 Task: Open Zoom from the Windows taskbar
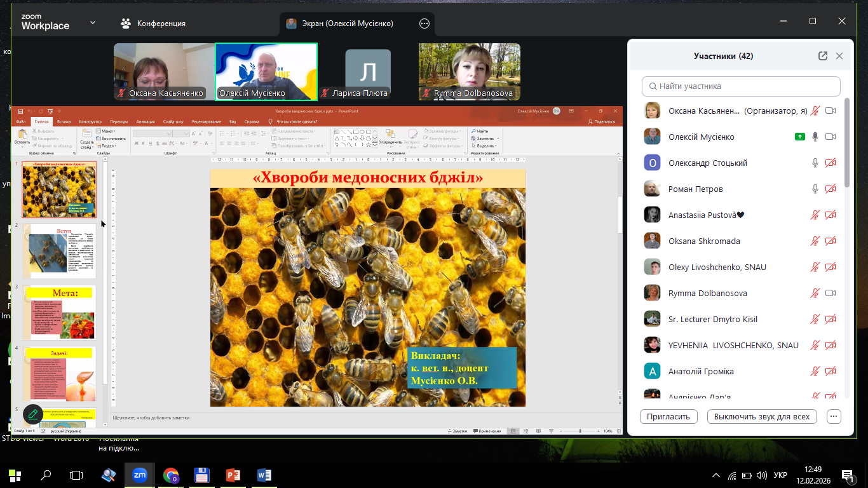point(139,475)
